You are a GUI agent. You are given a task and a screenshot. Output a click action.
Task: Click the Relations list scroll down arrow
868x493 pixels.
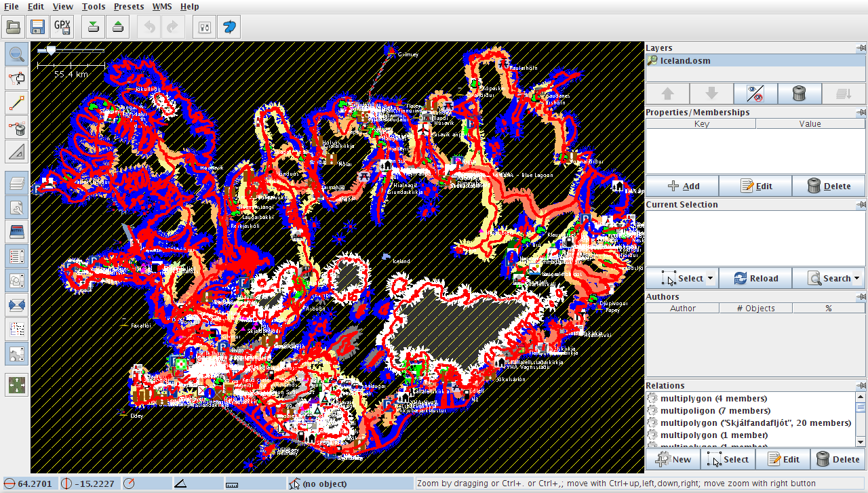click(x=861, y=442)
